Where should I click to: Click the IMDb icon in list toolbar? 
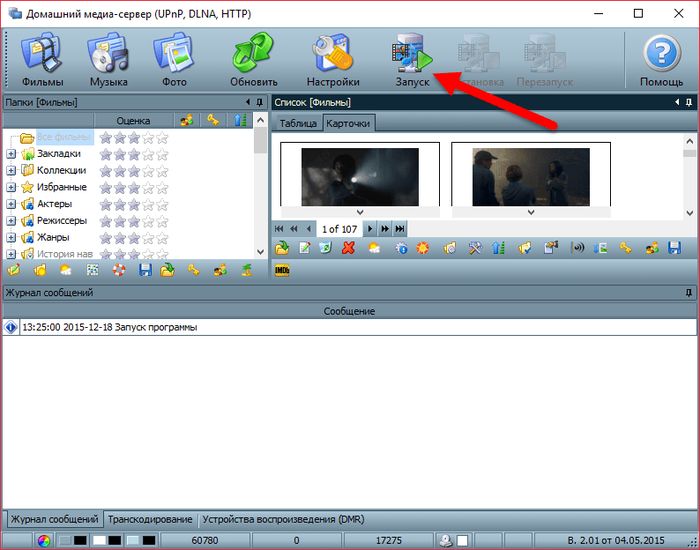point(282,269)
